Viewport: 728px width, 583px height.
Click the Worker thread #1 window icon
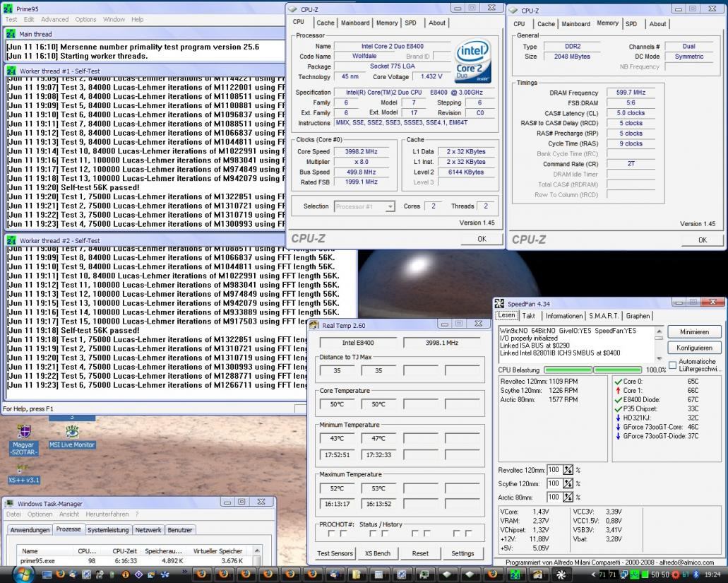click(x=10, y=71)
